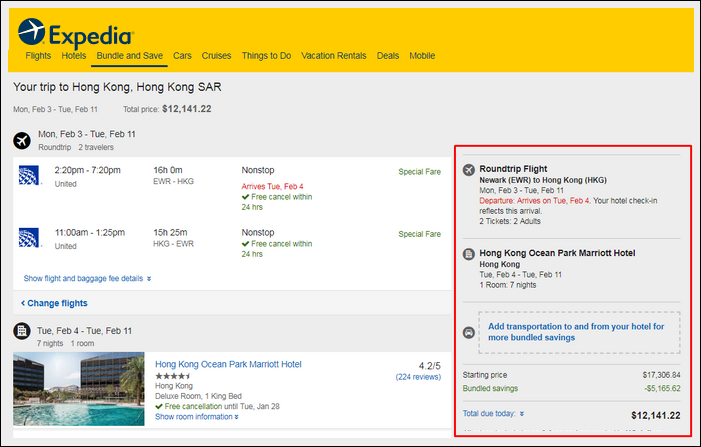Click the 11:00am - 1:25pm flight time
Screen dimensions: 701x447
pyautogui.click(x=89, y=232)
